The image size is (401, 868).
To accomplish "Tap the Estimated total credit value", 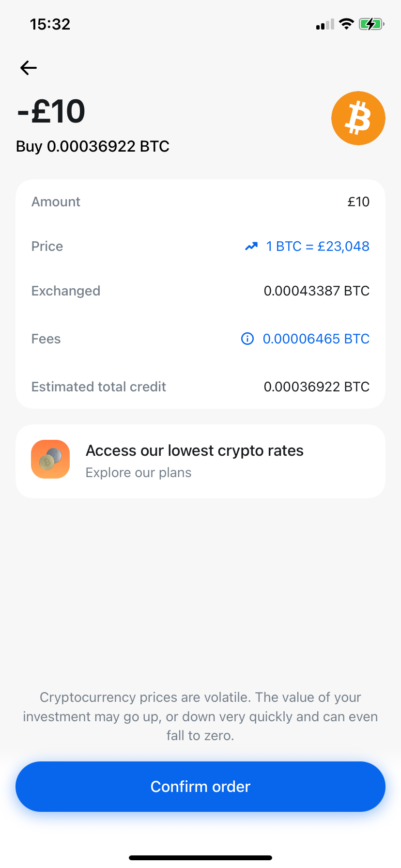I will click(x=316, y=387).
